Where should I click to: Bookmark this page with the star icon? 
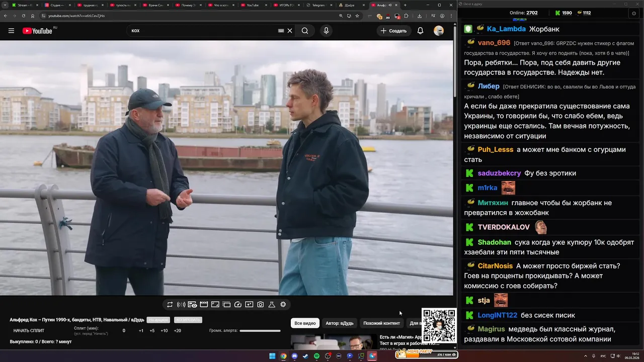[x=357, y=16]
